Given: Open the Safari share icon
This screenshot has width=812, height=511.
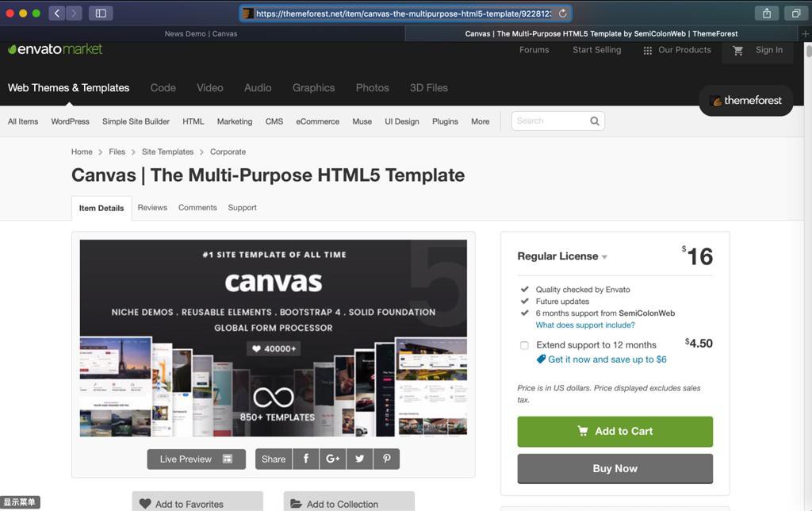Looking at the screenshot, I should (767, 13).
